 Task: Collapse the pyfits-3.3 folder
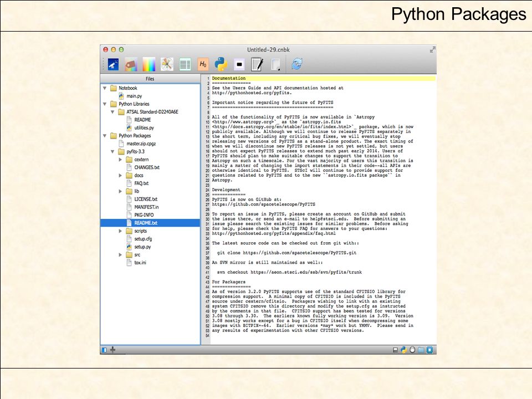click(112, 152)
